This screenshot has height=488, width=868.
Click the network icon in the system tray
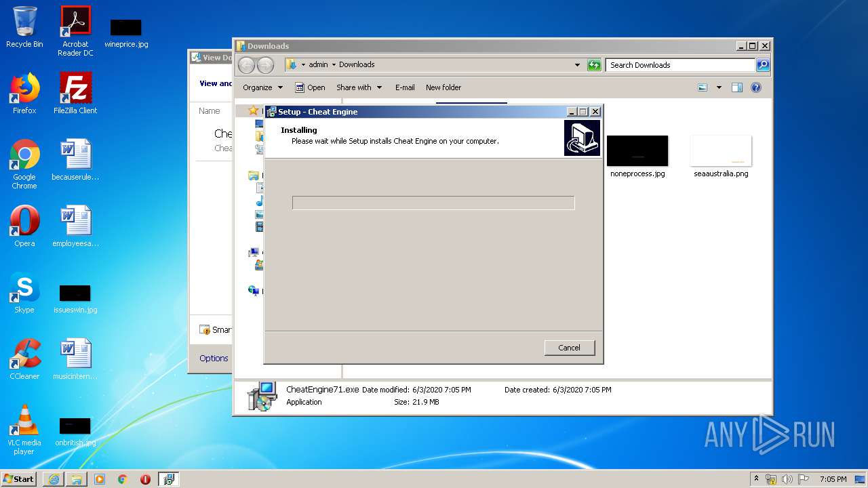click(x=771, y=479)
